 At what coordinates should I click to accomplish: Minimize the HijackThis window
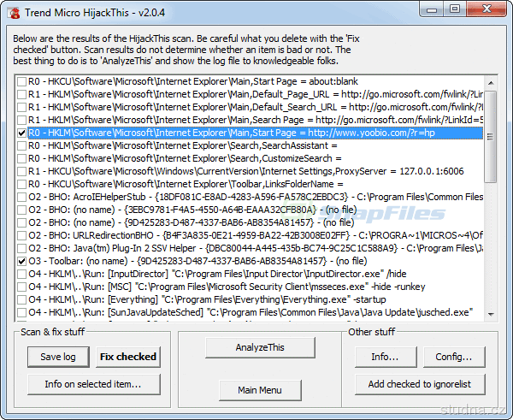pos(432,9)
